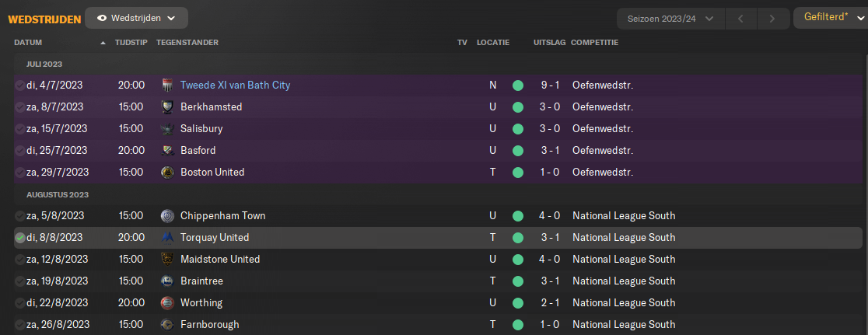Click the Worthing club badge icon
Screen dimensions: 868x335
pyautogui.click(x=167, y=303)
